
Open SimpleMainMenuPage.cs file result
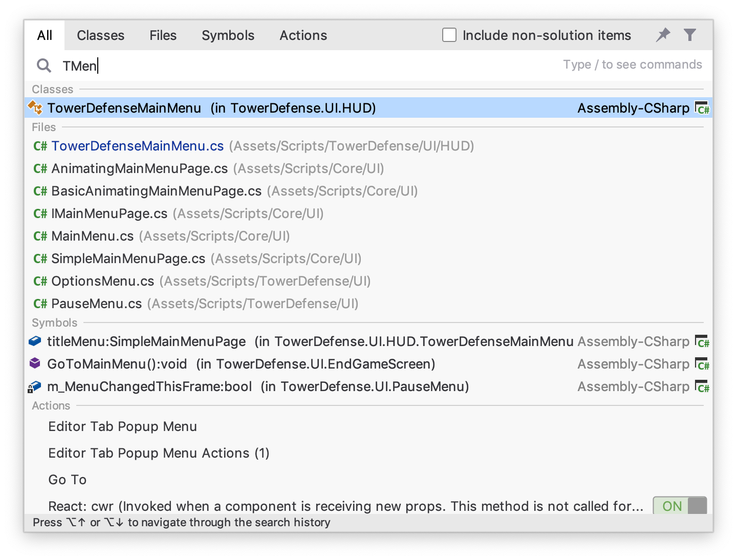[368, 259]
